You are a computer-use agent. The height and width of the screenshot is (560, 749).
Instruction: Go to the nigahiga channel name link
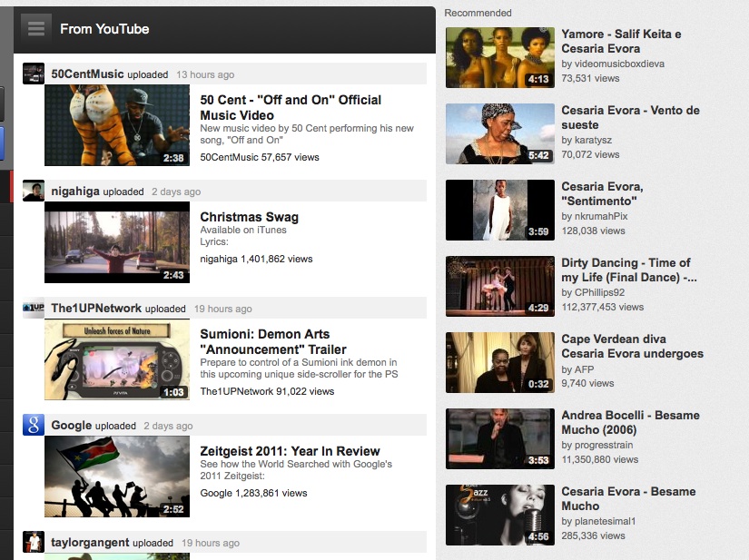75,192
